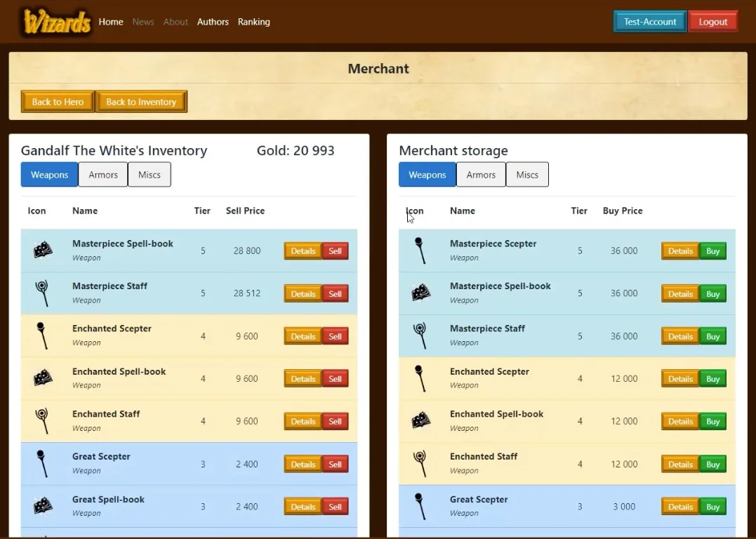Viewport: 756px width, 539px height.
Task: Click the Masterpiece Staff icon in inventory
Action: click(42, 293)
